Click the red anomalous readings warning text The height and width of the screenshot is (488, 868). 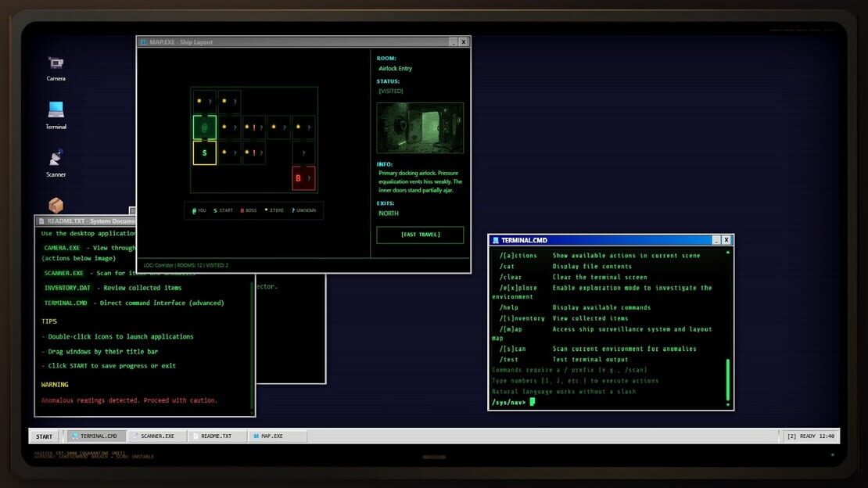click(x=129, y=400)
